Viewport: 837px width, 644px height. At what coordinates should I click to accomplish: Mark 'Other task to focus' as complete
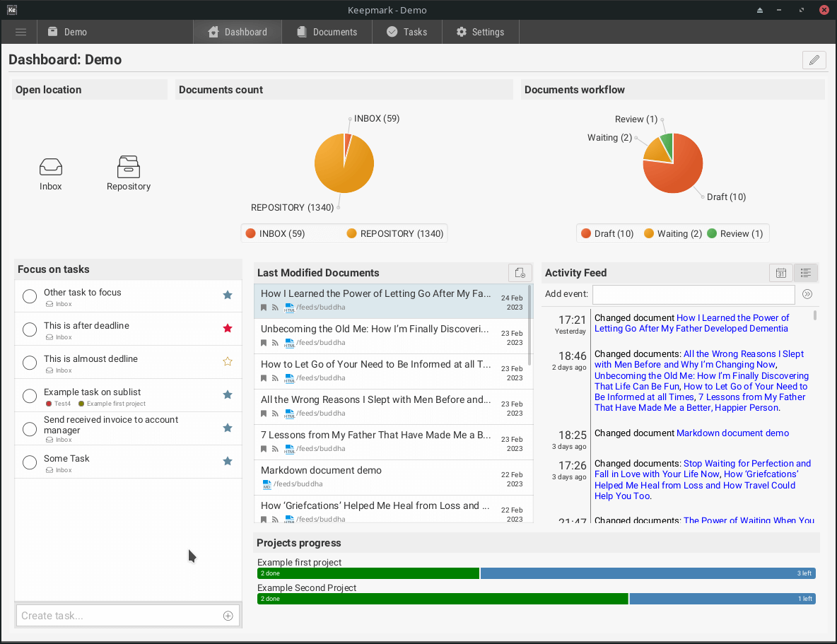pyautogui.click(x=30, y=296)
